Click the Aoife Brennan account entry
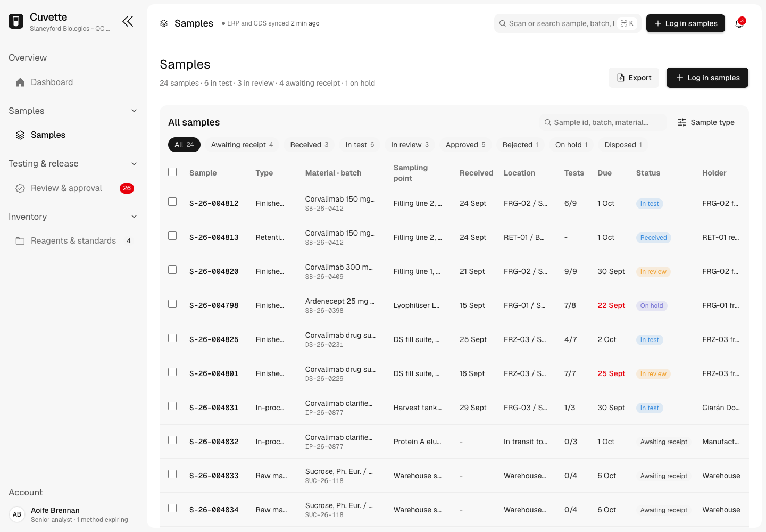Viewport: 766px width, 532px height. pyautogui.click(x=73, y=514)
